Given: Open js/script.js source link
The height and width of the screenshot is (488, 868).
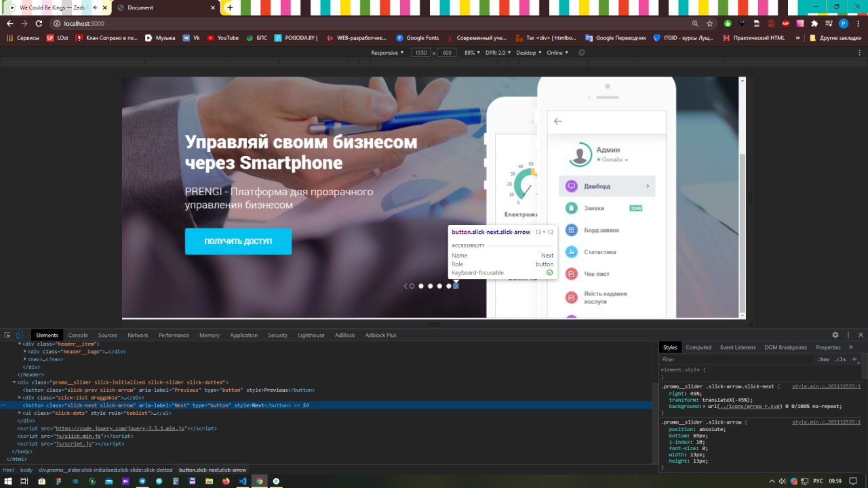Looking at the screenshot, I should pyautogui.click(x=73, y=443).
